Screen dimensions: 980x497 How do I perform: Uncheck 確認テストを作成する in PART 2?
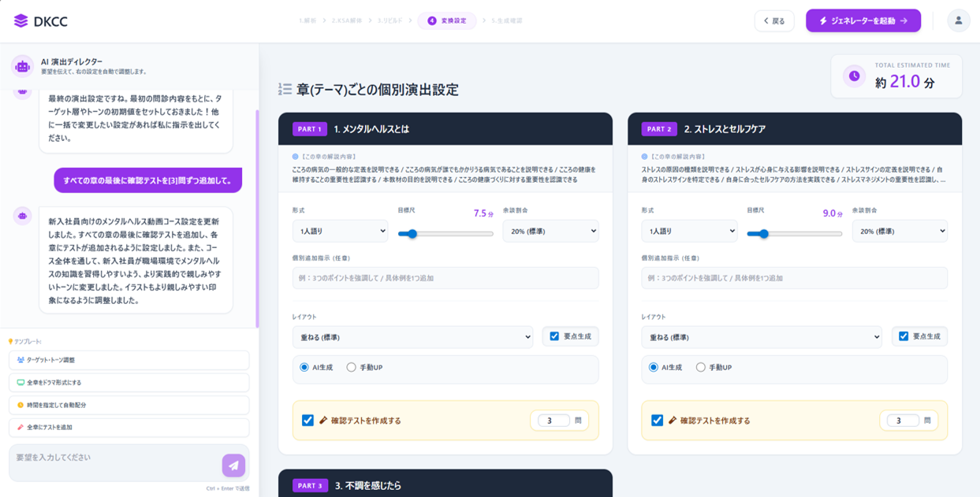[x=657, y=421]
